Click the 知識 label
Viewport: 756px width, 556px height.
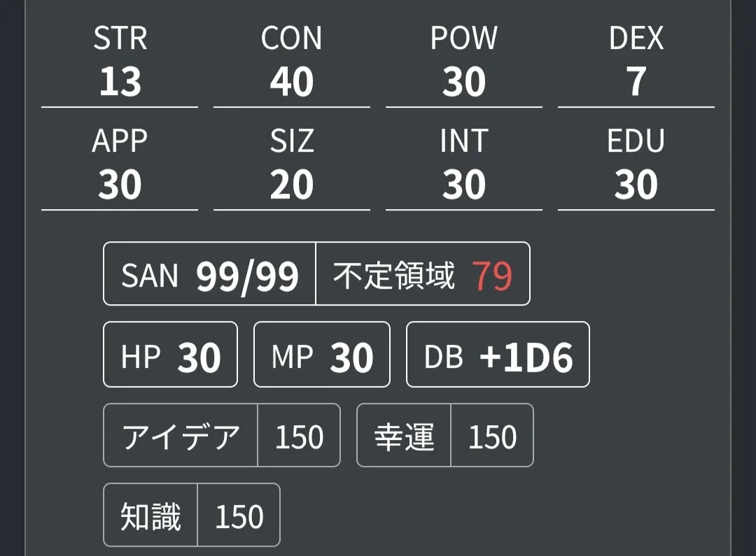pyautogui.click(x=150, y=515)
